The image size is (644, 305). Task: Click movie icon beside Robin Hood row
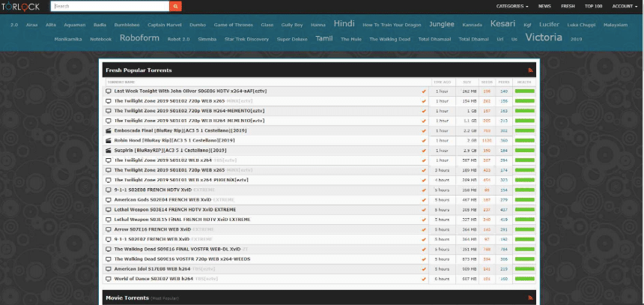(x=109, y=141)
